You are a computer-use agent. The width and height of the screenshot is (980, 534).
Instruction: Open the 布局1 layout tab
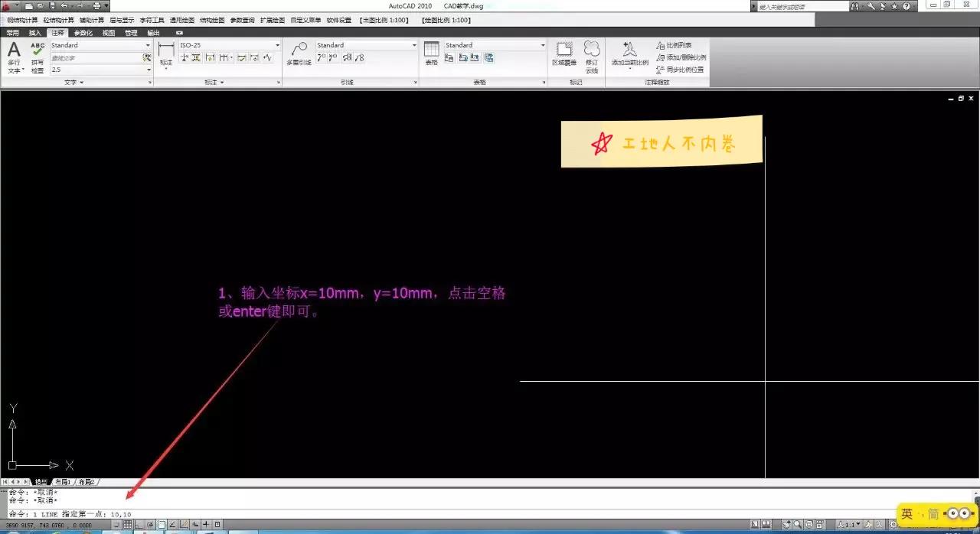[x=61, y=482]
